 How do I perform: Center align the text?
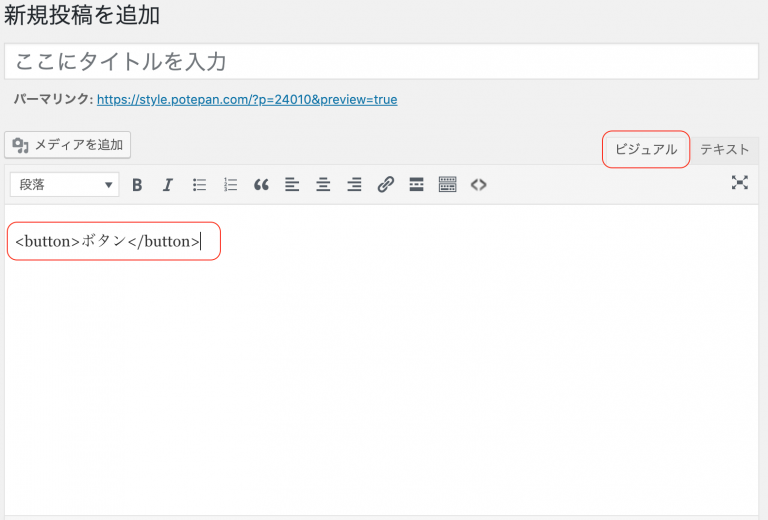coord(323,185)
